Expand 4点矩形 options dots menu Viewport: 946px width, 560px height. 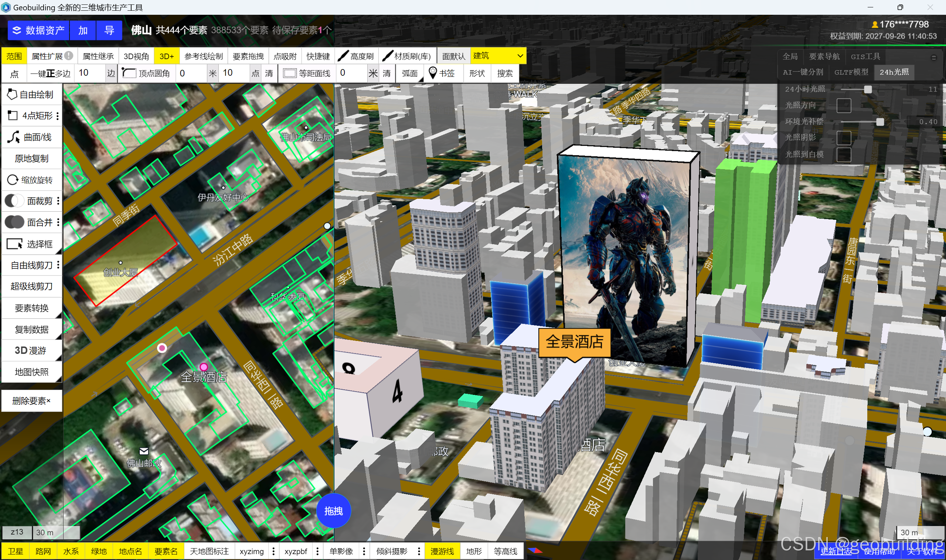tap(58, 116)
